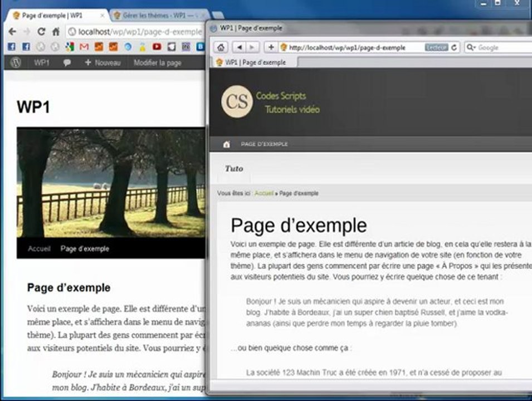Click PAGE D'EXEMPLE in Safari page nav
Image resolution: width=532 pixels, height=401 pixels.
pos(264,144)
